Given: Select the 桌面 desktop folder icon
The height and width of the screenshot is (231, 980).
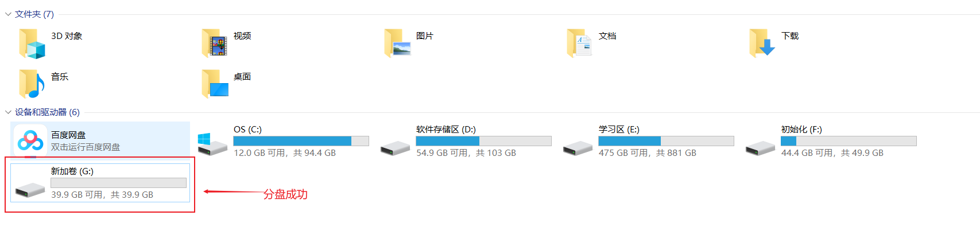Looking at the screenshot, I should (215, 84).
